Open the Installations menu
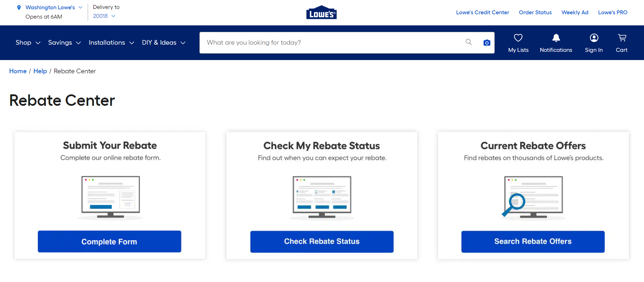Image resolution: width=644 pixels, height=282 pixels. pyautogui.click(x=111, y=43)
